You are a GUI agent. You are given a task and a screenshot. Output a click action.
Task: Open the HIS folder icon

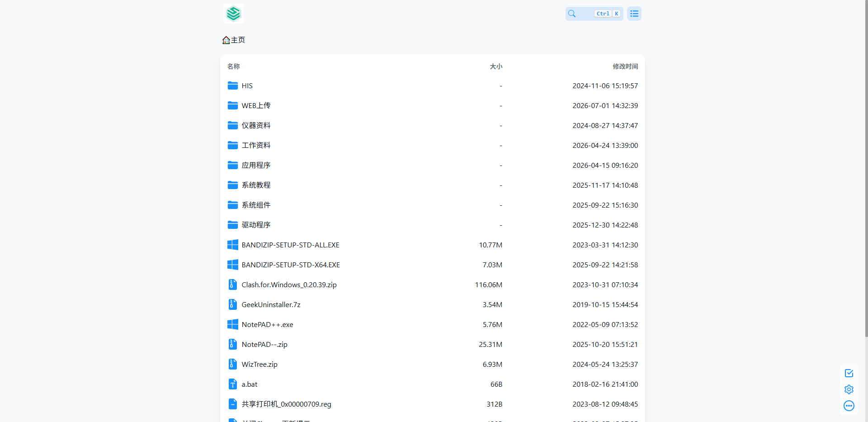tap(232, 85)
